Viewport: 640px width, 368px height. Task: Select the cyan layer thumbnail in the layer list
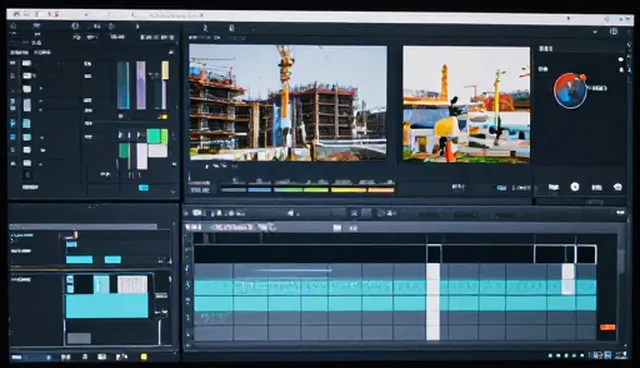coord(27,123)
